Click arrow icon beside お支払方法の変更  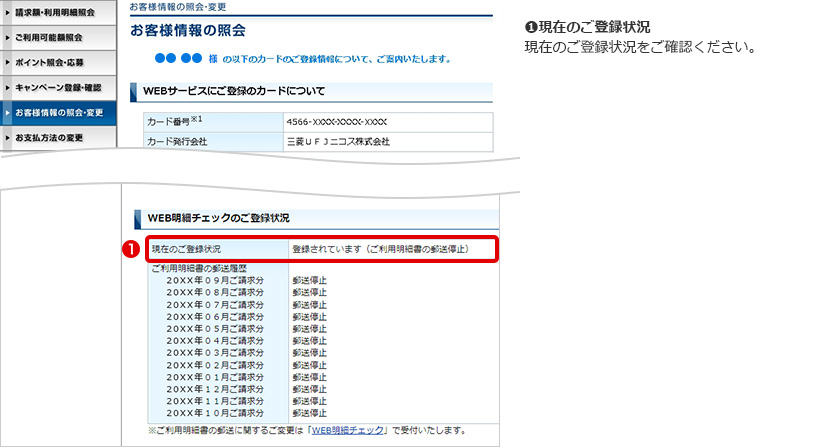pyautogui.click(x=7, y=137)
